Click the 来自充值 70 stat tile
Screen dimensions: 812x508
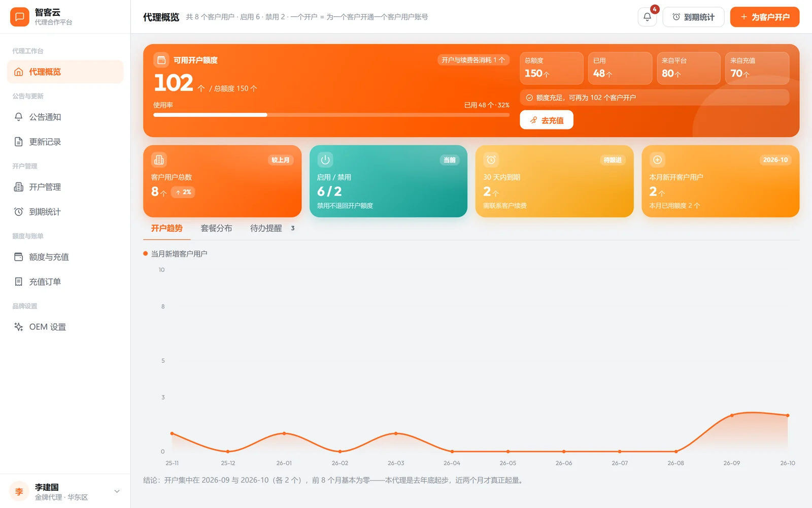pos(757,68)
